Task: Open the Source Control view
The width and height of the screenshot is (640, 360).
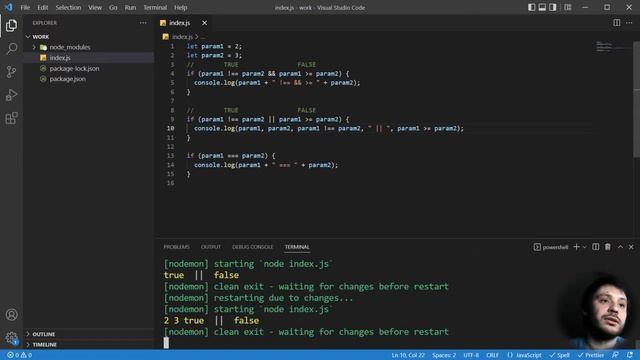Action: (x=11, y=72)
